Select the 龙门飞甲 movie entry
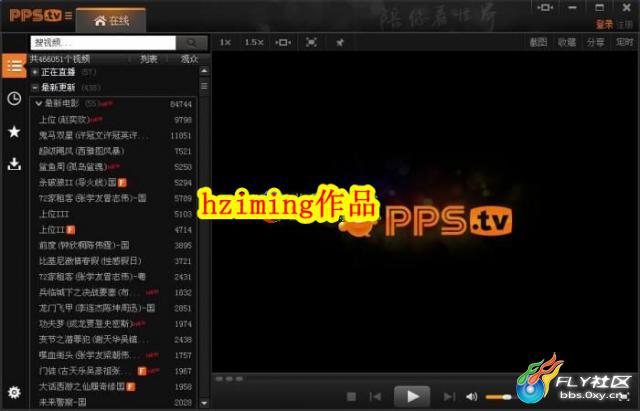This screenshot has width=640, height=411. pos(115,308)
